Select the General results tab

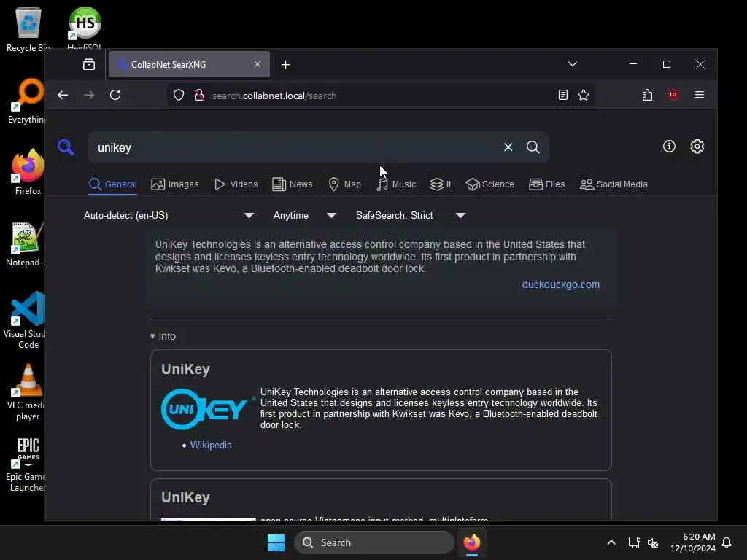[x=112, y=184]
